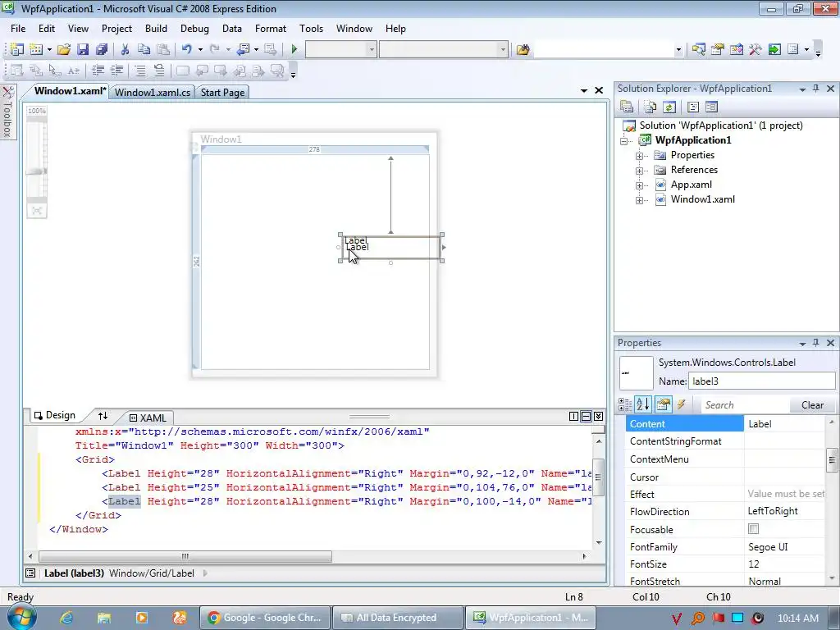This screenshot has width=840, height=630.
Task: Select the XAML view tab
Action: pos(148,418)
